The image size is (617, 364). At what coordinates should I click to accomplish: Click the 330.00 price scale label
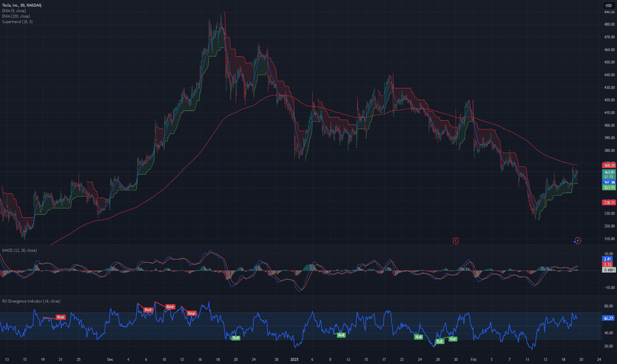[610, 213]
